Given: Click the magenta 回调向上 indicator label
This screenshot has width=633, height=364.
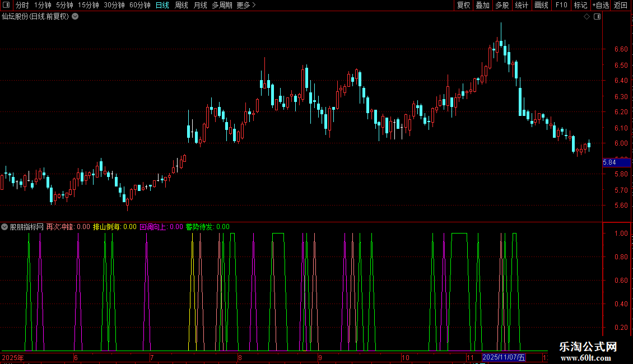Looking at the screenshot, I should (x=153, y=227).
